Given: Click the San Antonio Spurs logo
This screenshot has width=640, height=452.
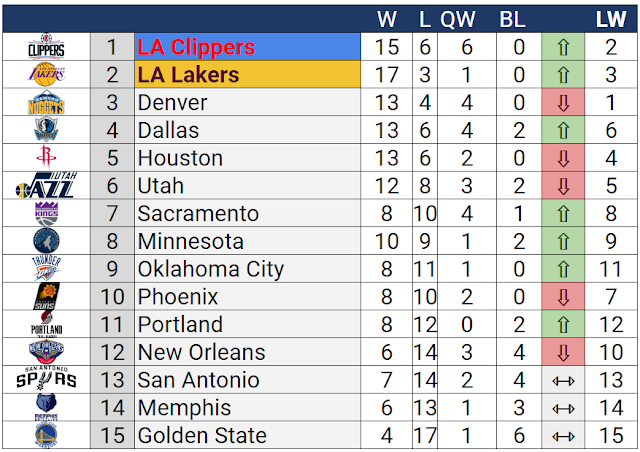Looking at the screenshot, I should click(45, 380).
